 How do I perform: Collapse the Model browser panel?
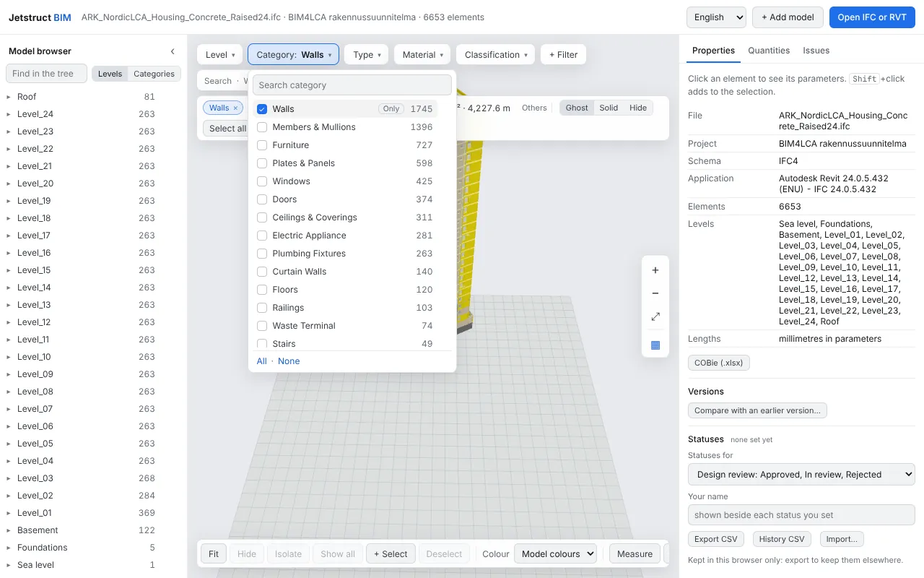[x=173, y=51]
